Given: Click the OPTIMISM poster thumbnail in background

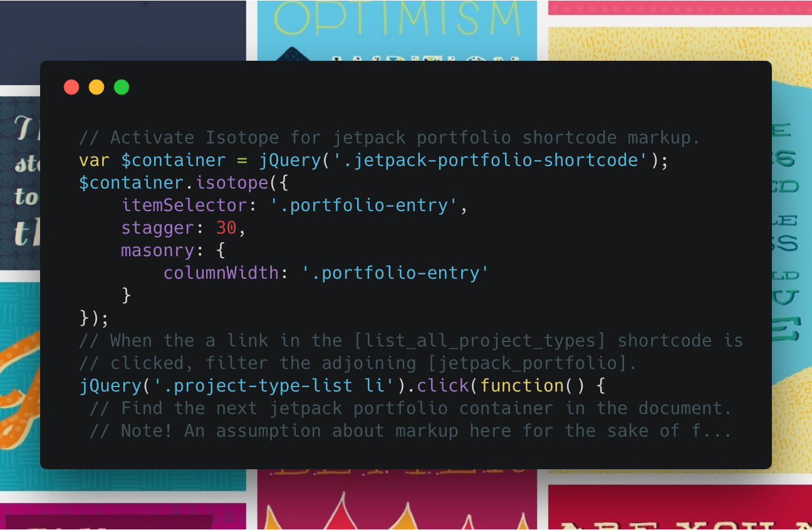Looking at the screenshot, I should coord(397,30).
